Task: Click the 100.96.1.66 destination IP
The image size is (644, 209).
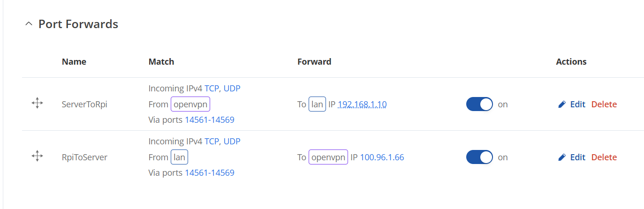Action: (x=382, y=157)
